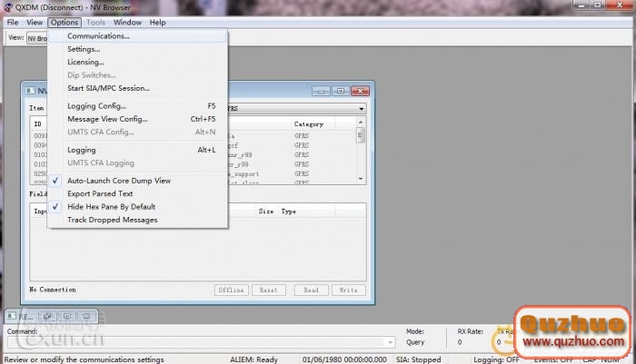Image resolution: width=636 pixels, height=364 pixels.
Task: Open Logging Config... entry
Action: click(138, 106)
